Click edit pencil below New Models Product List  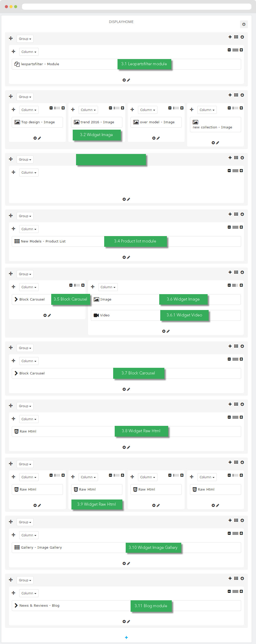129,257
